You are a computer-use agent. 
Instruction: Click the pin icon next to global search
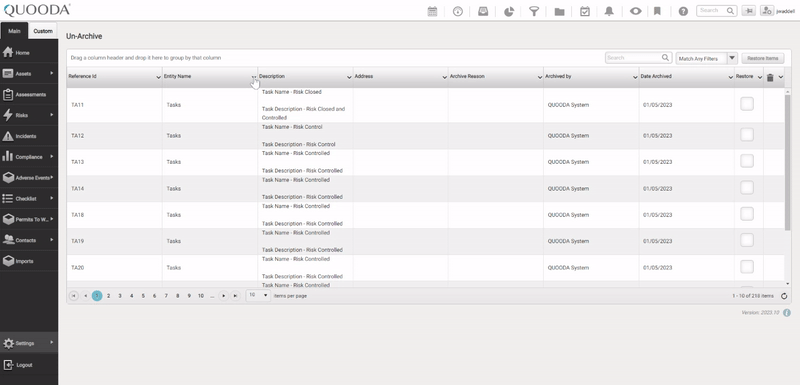click(x=748, y=11)
